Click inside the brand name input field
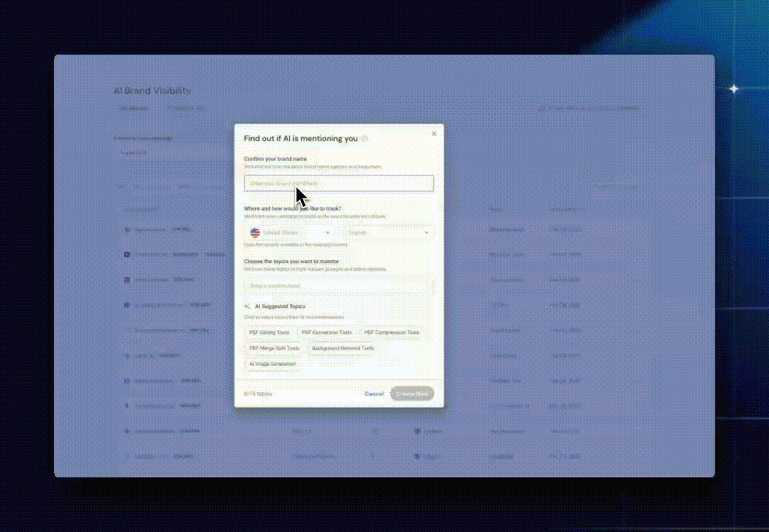 point(339,183)
